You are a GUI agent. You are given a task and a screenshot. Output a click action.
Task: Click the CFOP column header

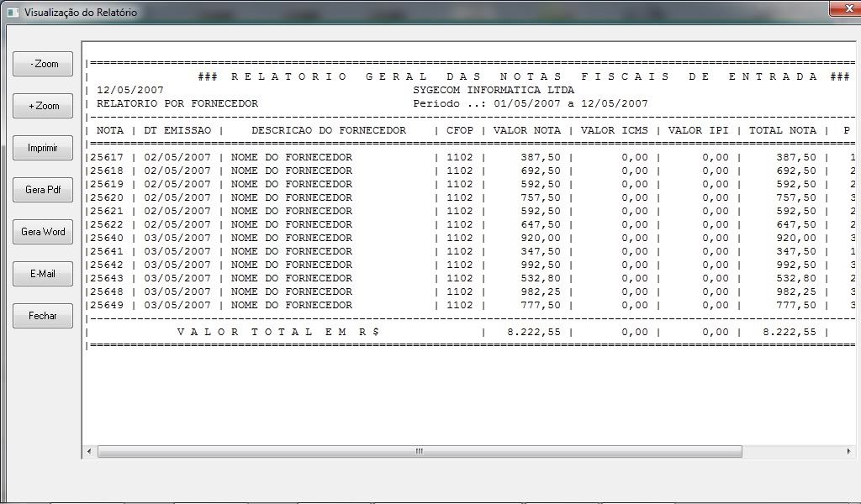pyautogui.click(x=460, y=130)
